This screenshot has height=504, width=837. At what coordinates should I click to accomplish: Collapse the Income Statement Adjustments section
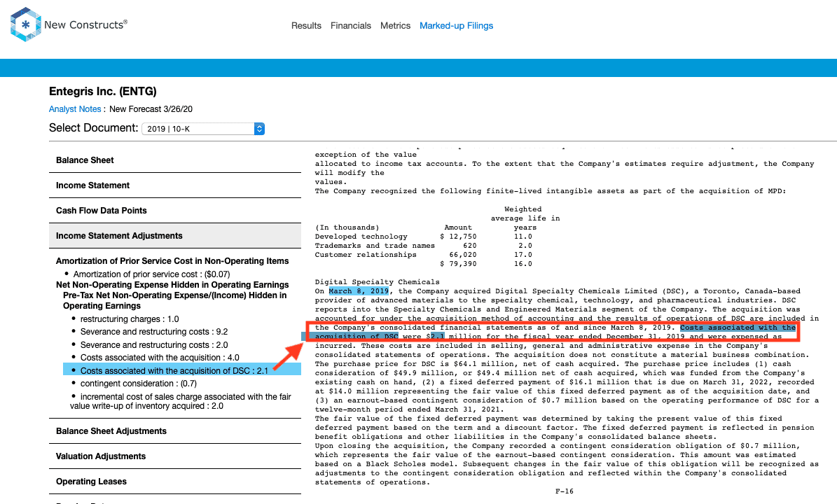(175, 236)
